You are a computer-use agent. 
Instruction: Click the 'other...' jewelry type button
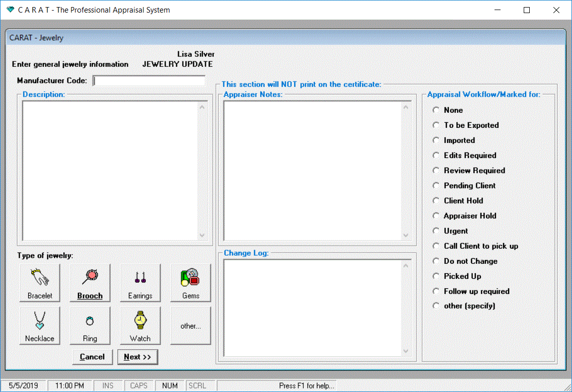coord(191,326)
